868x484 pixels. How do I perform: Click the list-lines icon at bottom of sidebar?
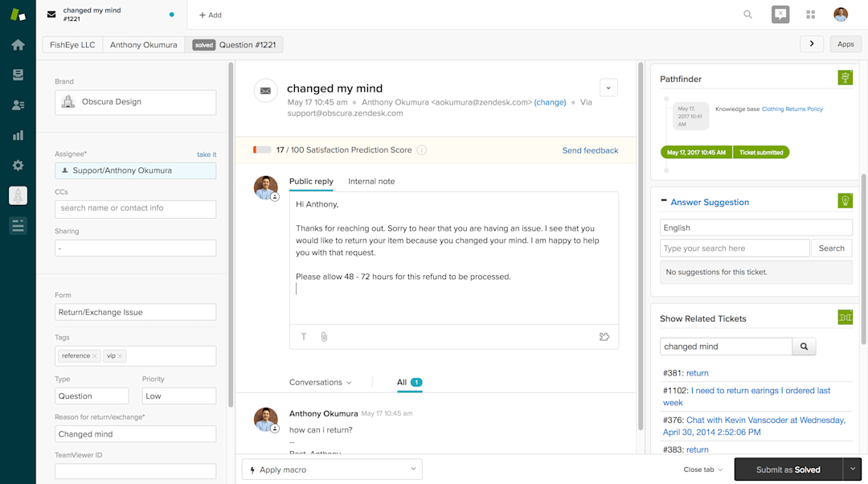tap(18, 225)
